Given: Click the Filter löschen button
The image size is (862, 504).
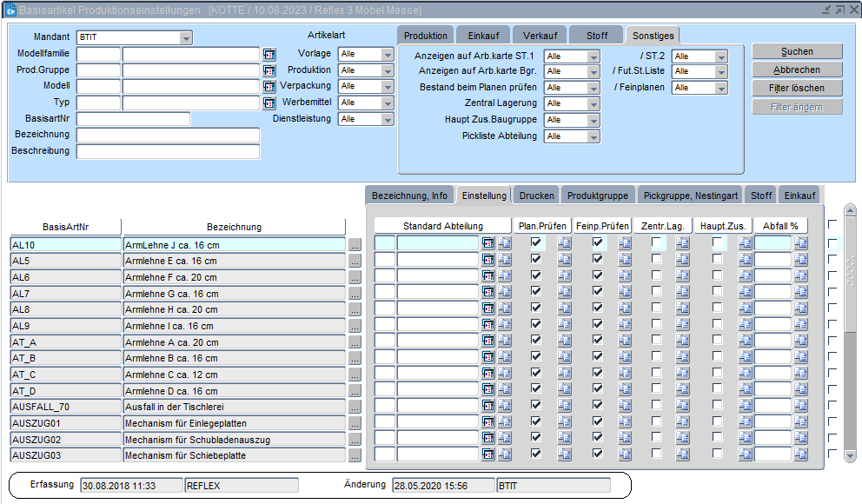Looking at the screenshot, I should coord(797,88).
